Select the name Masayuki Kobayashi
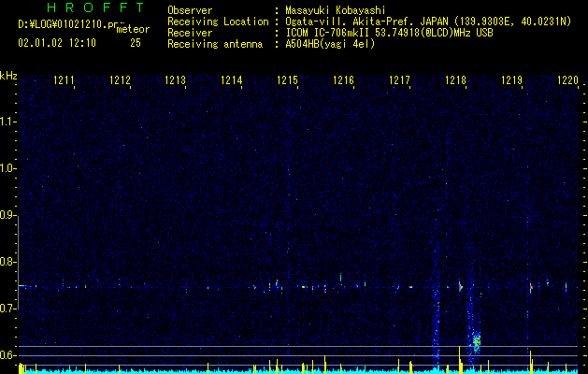 335,10
